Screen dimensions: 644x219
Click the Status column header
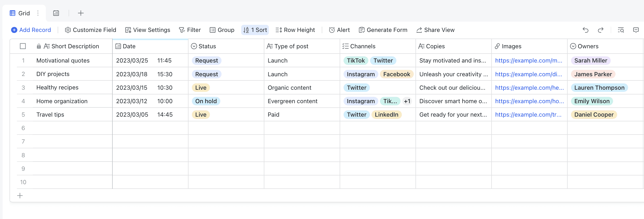(207, 46)
